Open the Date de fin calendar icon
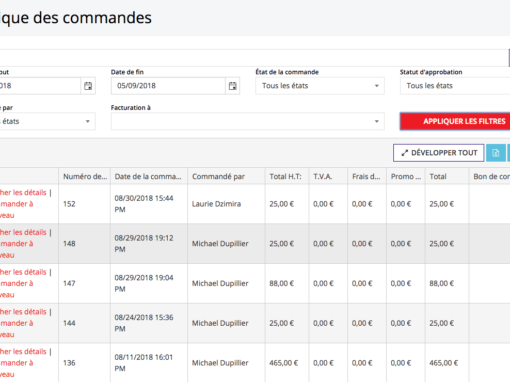This screenshot has height=382, width=510. point(233,86)
